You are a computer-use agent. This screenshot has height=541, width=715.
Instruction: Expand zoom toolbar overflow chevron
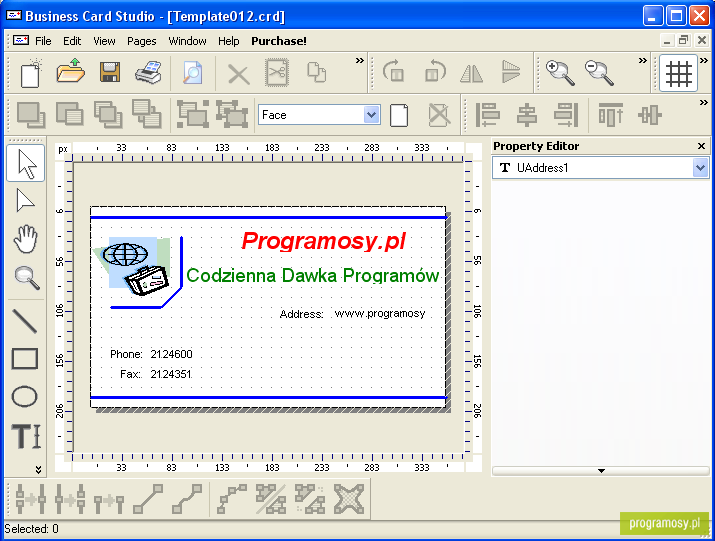pyautogui.click(x=642, y=60)
